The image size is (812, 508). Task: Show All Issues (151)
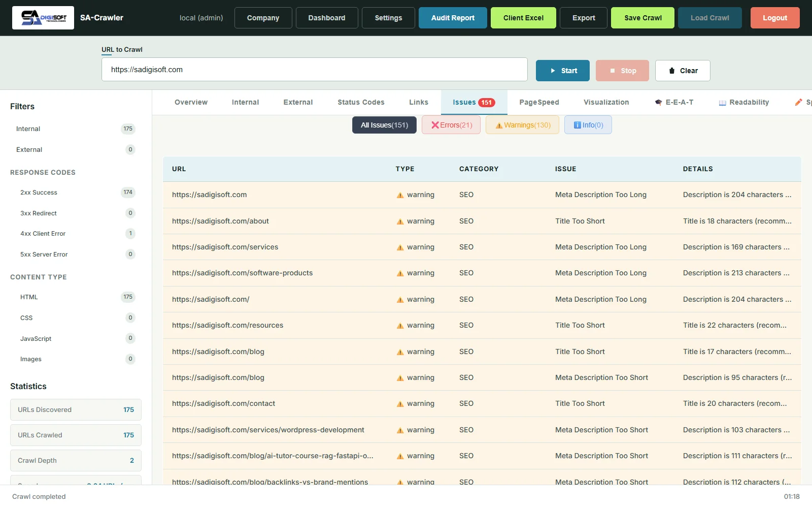pos(384,125)
